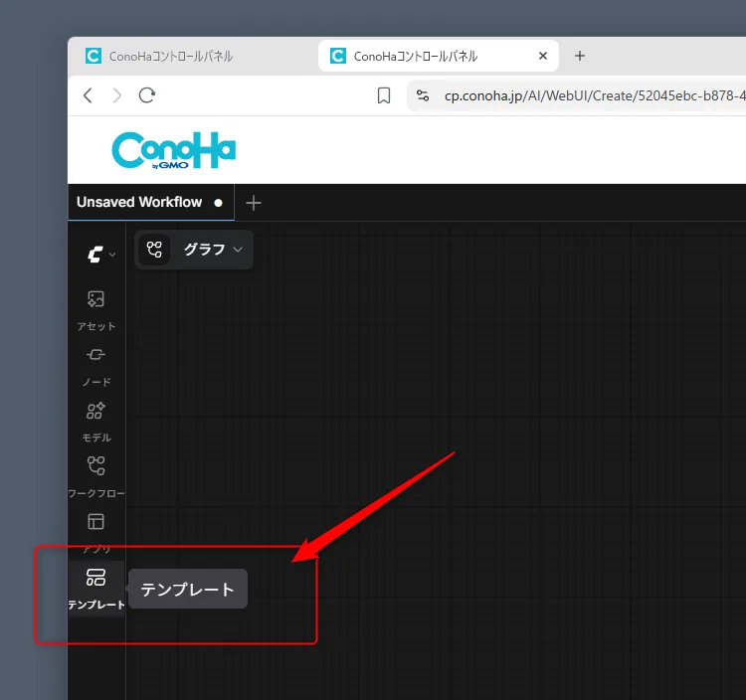Image resolution: width=746 pixels, height=700 pixels.
Task: Open site settings icon in address bar
Action: (423, 95)
